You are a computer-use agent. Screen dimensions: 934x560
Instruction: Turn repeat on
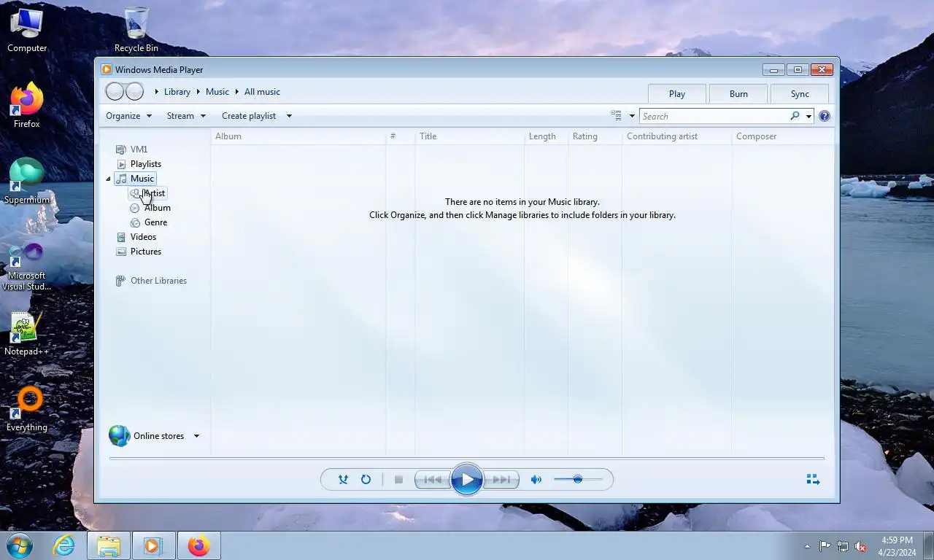coord(366,479)
